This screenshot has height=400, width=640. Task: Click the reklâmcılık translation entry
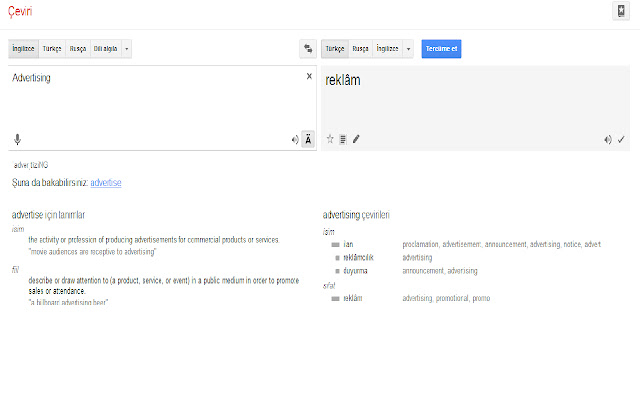pyautogui.click(x=358, y=258)
